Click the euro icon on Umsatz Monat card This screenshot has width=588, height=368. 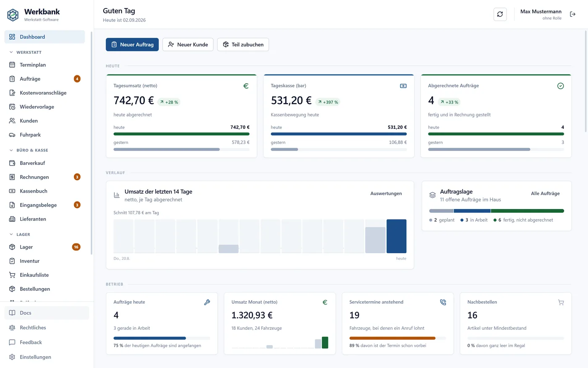coord(325,302)
